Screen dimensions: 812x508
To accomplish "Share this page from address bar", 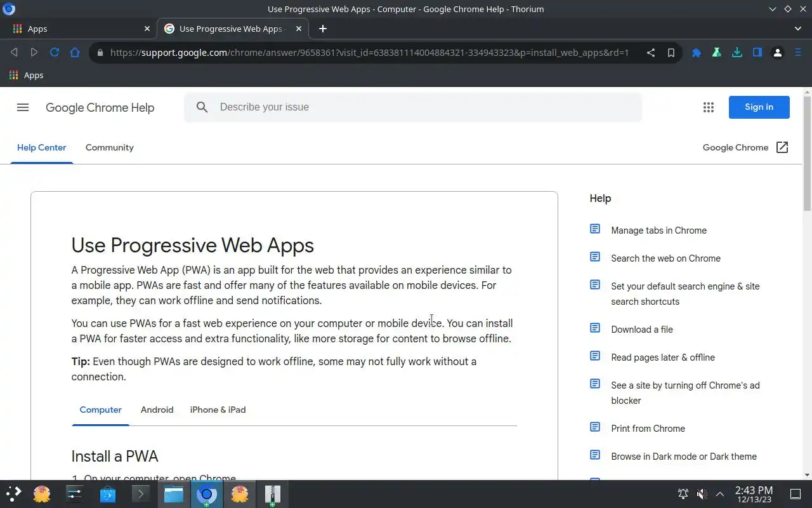I will pos(651,53).
